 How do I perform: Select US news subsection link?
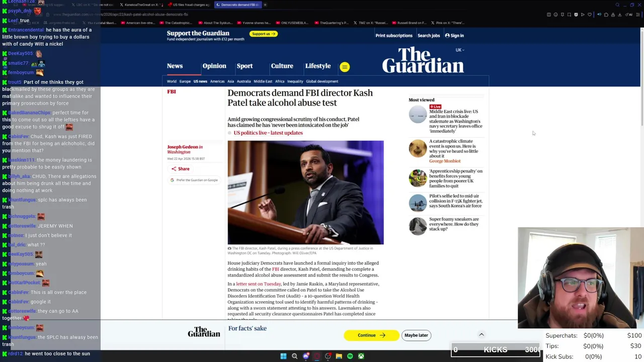pos(200,81)
